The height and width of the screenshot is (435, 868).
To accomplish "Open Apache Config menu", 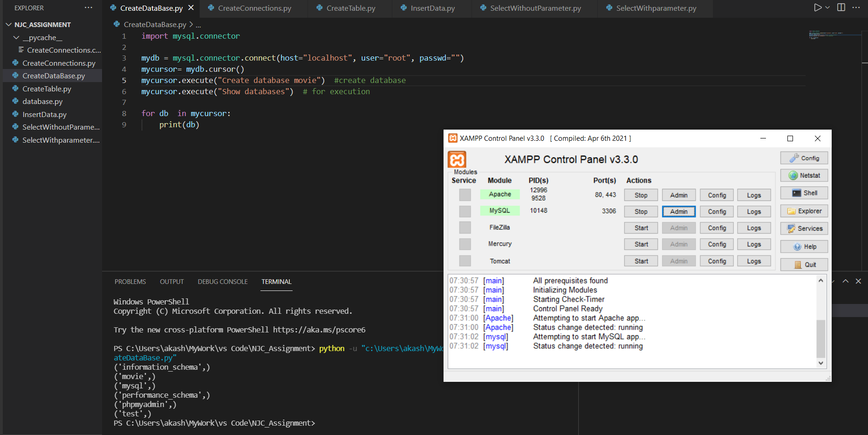I will (717, 195).
